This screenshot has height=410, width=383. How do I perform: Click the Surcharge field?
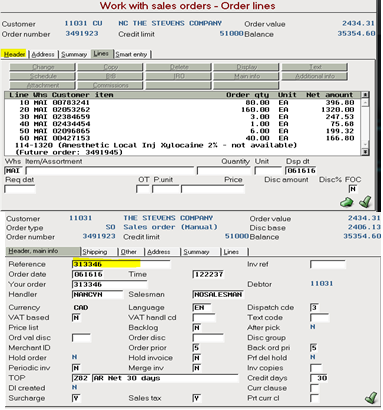coord(76,398)
